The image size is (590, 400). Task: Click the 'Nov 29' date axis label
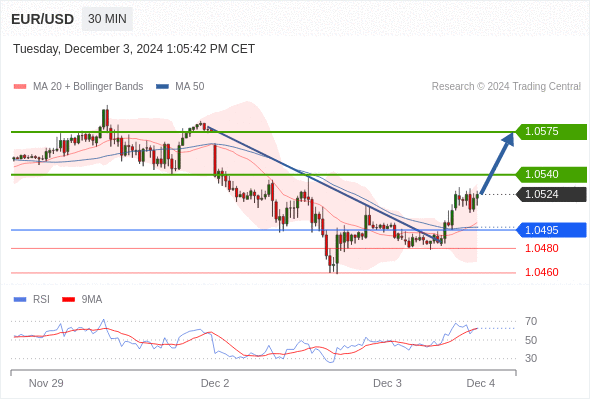click(46, 383)
